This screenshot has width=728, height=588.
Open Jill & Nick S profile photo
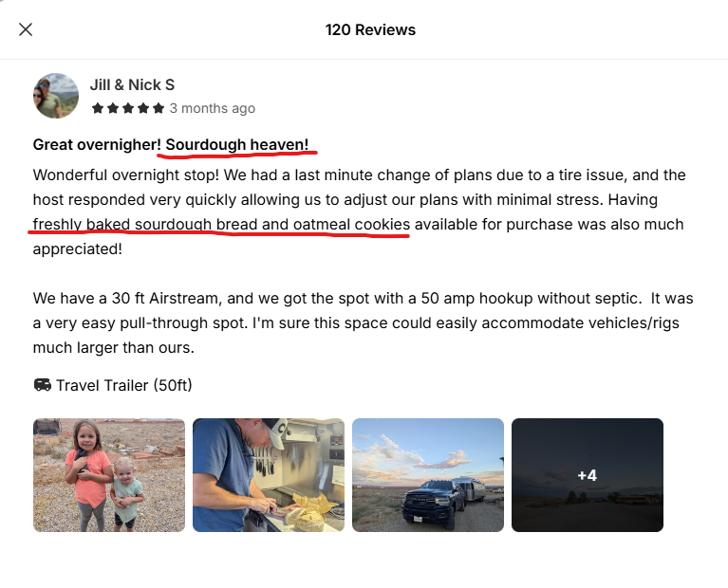(x=56, y=96)
